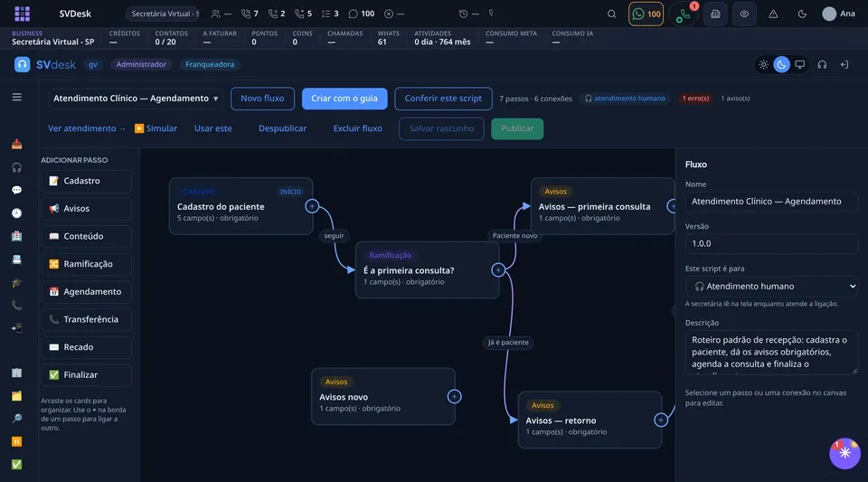This screenshot has width=868, height=482.
Task: Open the Ana user menu
Action: click(838, 14)
